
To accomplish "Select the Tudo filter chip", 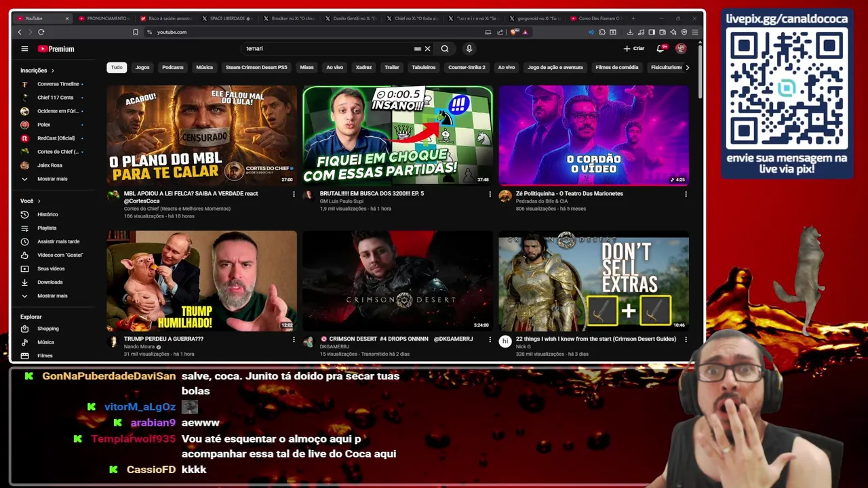I will tap(117, 67).
